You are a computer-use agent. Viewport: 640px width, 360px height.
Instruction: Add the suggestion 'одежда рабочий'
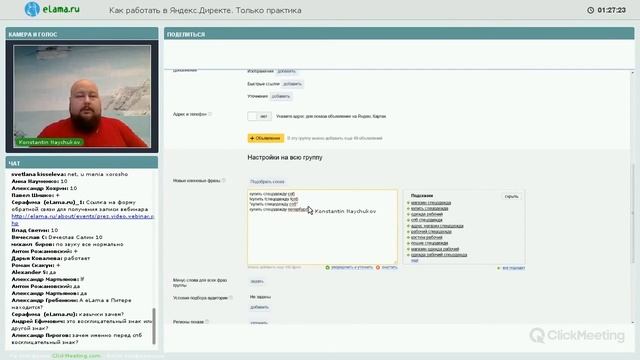(x=427, y=214)
